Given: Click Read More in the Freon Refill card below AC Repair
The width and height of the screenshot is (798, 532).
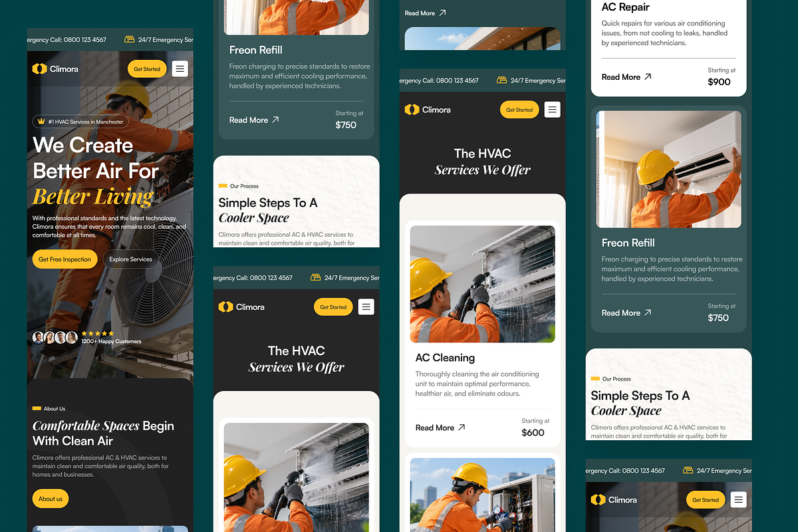Looking at the screenshot, I should (621, 313).
